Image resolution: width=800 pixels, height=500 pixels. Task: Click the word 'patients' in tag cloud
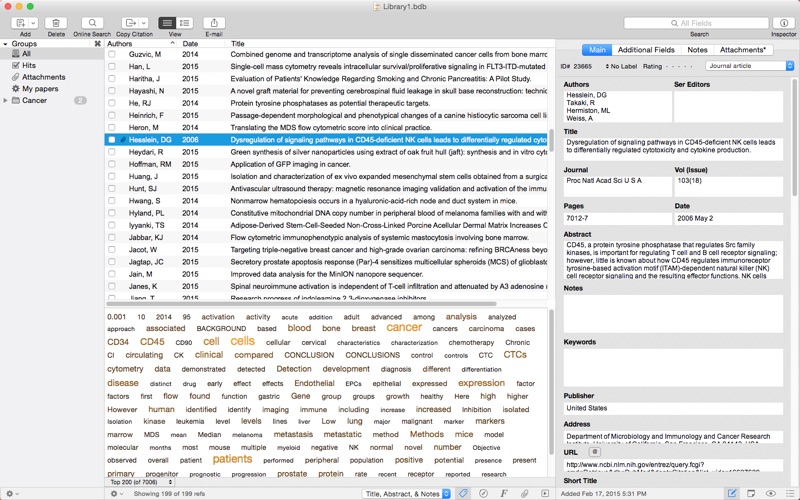pyautogui.click(x=232, y=459)
